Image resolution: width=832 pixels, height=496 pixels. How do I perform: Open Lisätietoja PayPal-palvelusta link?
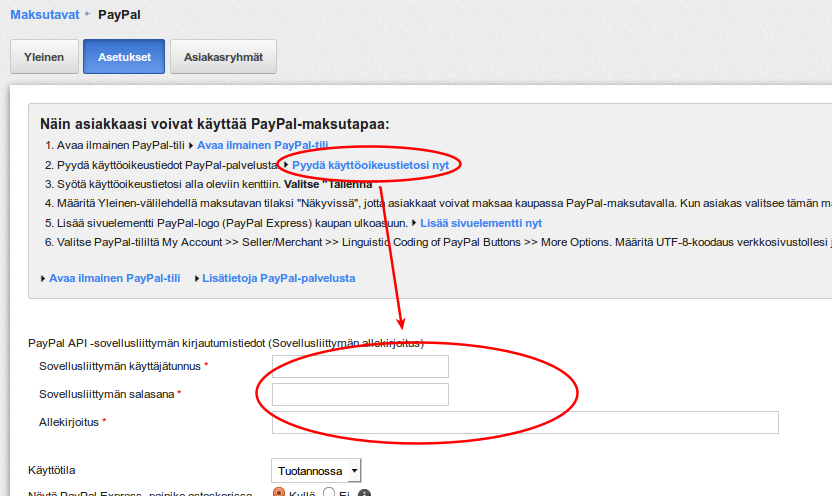(x=279, y=279)
